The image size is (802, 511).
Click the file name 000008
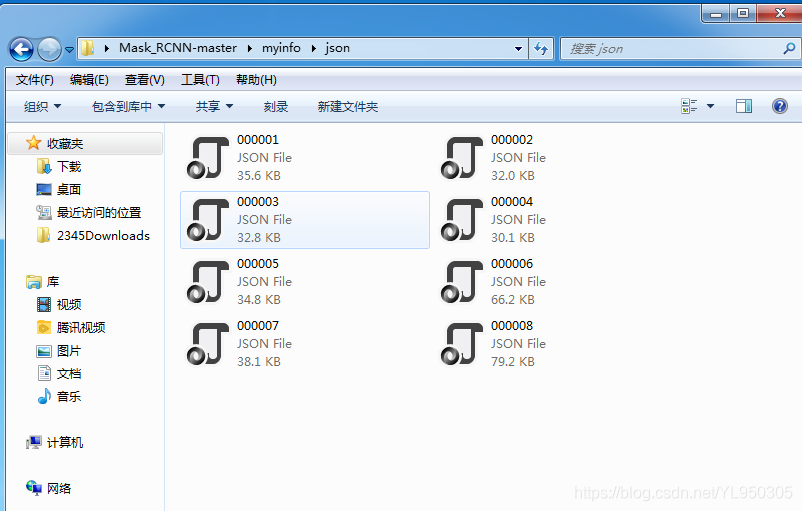[512, 325]
